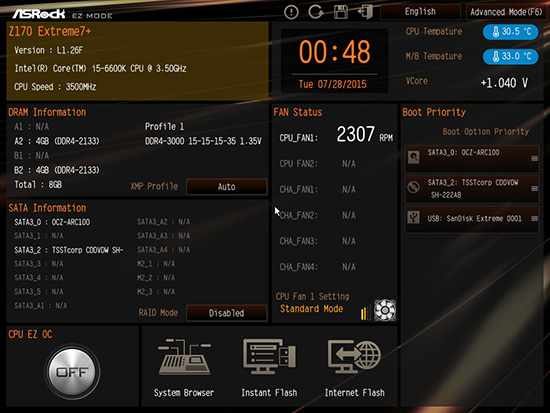
Task: Click the SATA3_A3 N/A entry
Action: coord(163,236)
